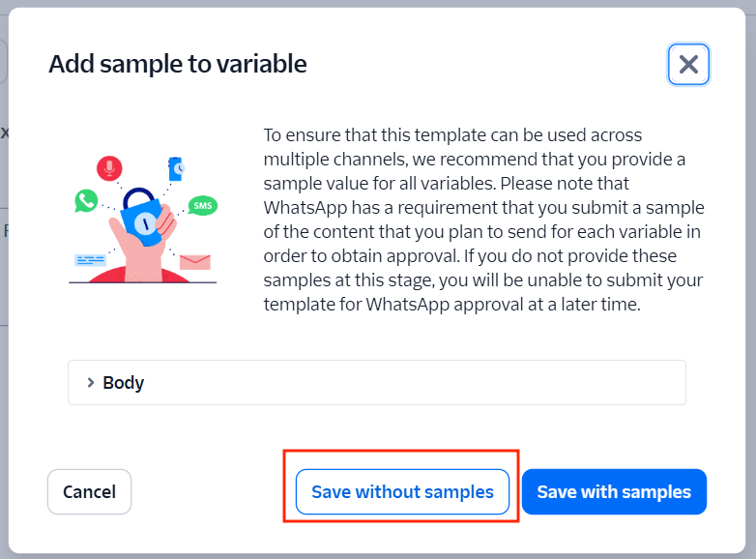Close the Add sample dialog
The width and height of the screenshot is (756, 559).
pyautogui.click(x=688, y=65)
